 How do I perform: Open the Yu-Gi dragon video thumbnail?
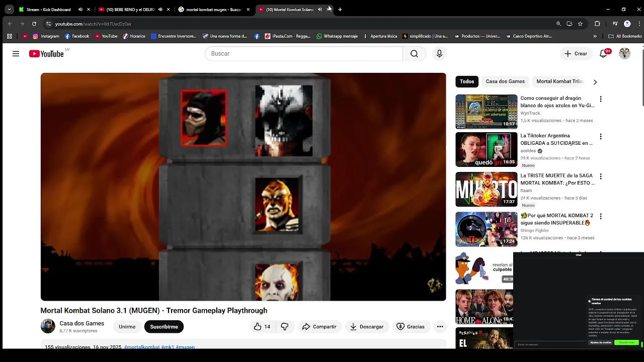(x=486, y=112)
